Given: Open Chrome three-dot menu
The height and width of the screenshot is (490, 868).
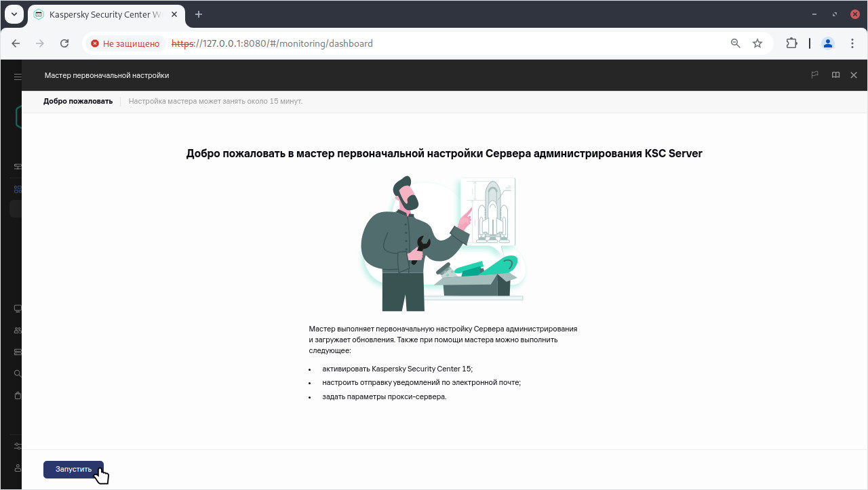Looking at the screenshot, I should [x=852, y=43].
